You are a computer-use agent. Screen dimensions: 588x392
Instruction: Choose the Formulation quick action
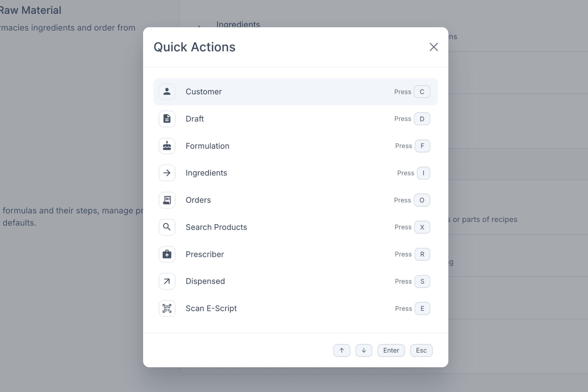(296, 146)
